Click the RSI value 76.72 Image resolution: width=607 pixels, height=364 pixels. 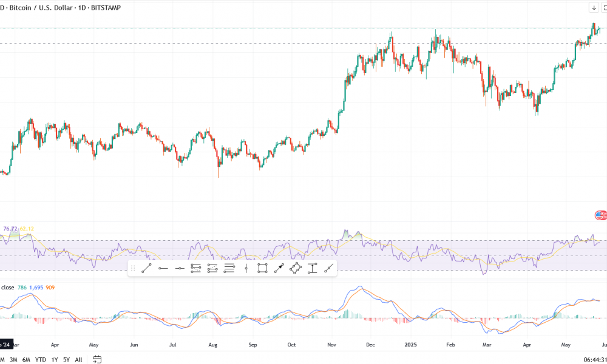pyautogui.click(x=10, y=229)
